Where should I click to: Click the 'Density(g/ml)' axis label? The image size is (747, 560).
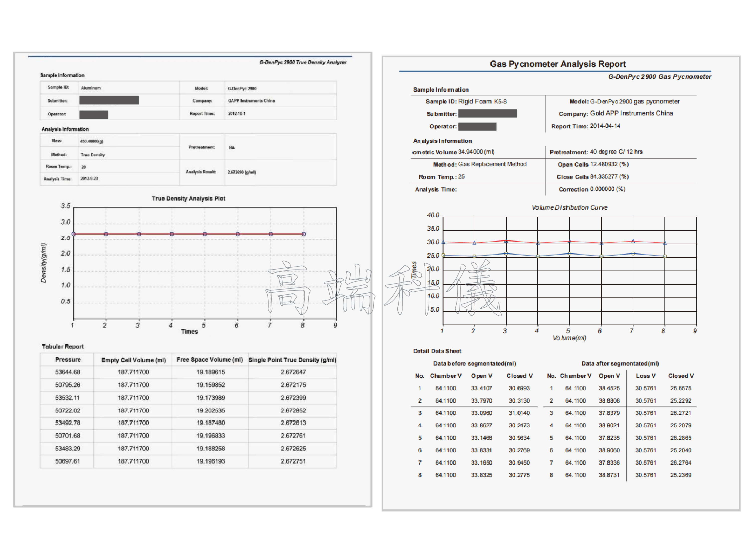coord(44,263)
